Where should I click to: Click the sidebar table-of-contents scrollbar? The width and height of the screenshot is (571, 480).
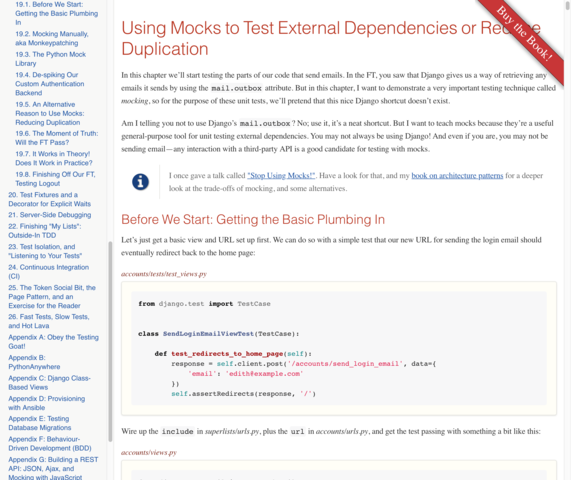click(x=110, y=342)
